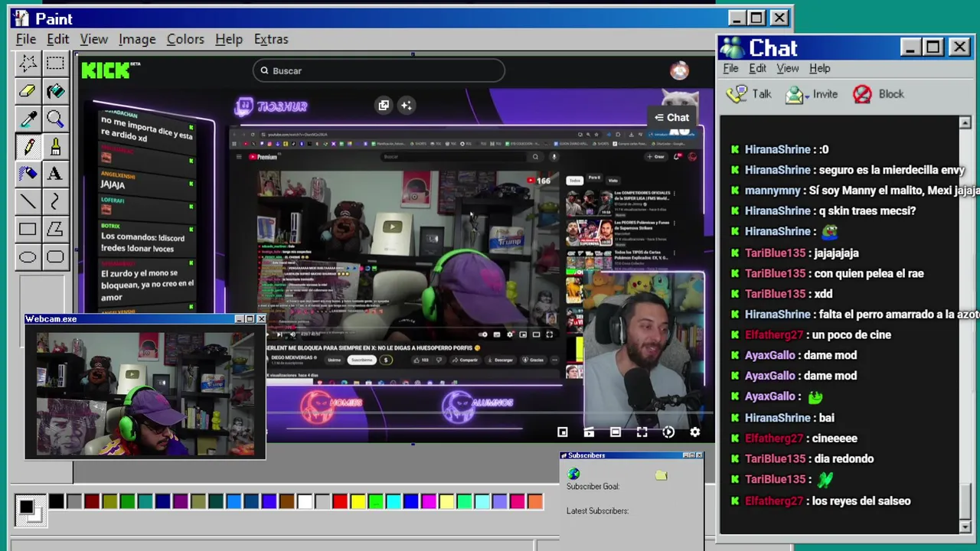Open the Chat window File menu

pyautogui.click(x=730, y=68)
